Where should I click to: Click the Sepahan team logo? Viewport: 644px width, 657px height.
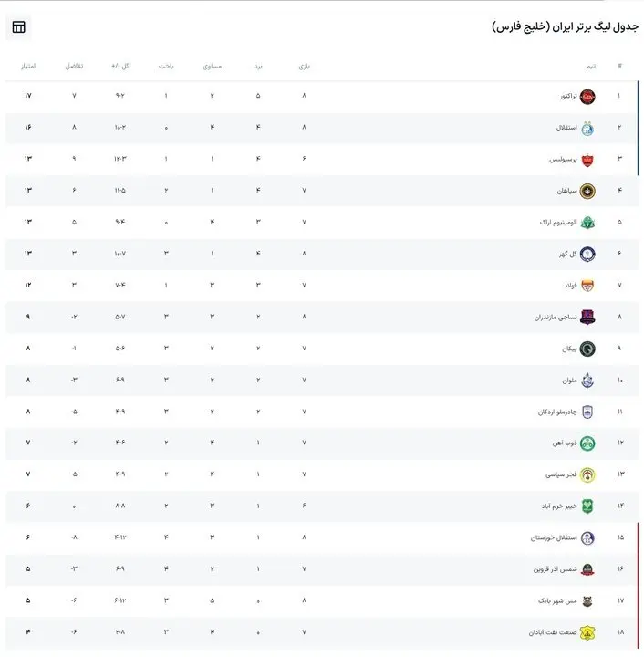pos(587,191)
